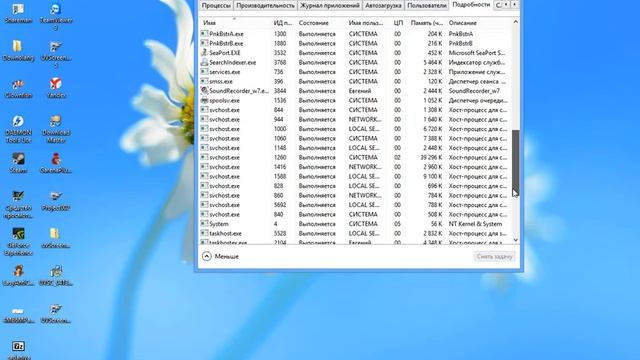Viewport: 640px width, 360px height.
Task: Switch to the Производительность tab
Action: click(265, 5)
